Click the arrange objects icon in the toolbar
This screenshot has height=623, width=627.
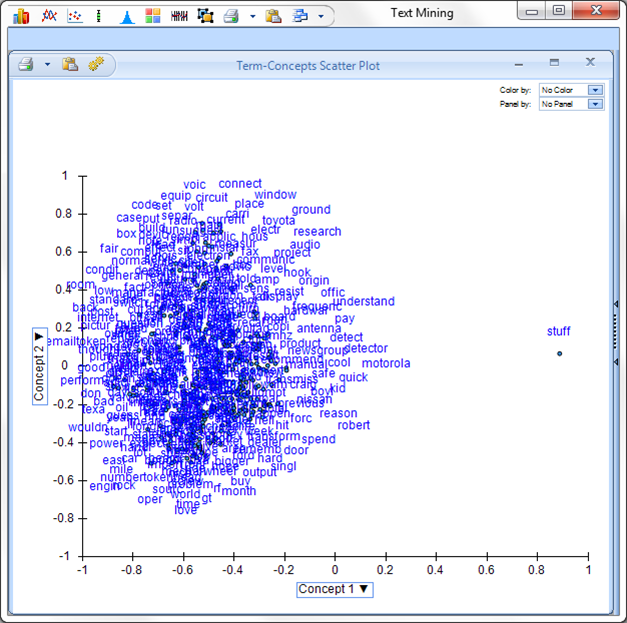tap(206, 16)
